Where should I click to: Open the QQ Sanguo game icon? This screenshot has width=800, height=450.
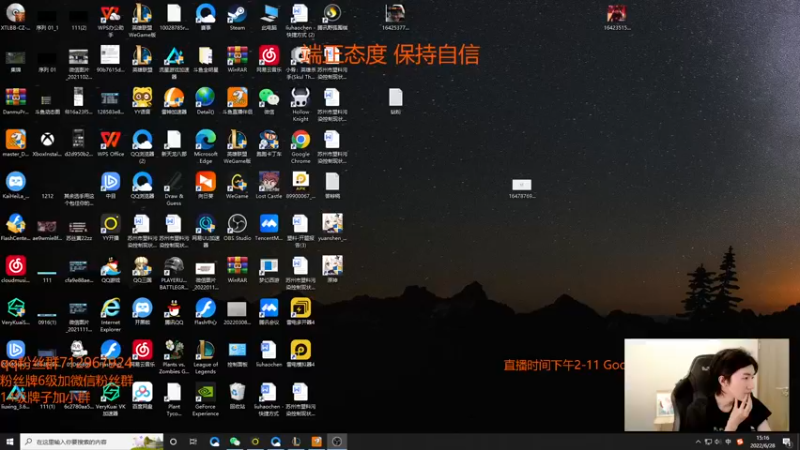(x=142, y=270)
